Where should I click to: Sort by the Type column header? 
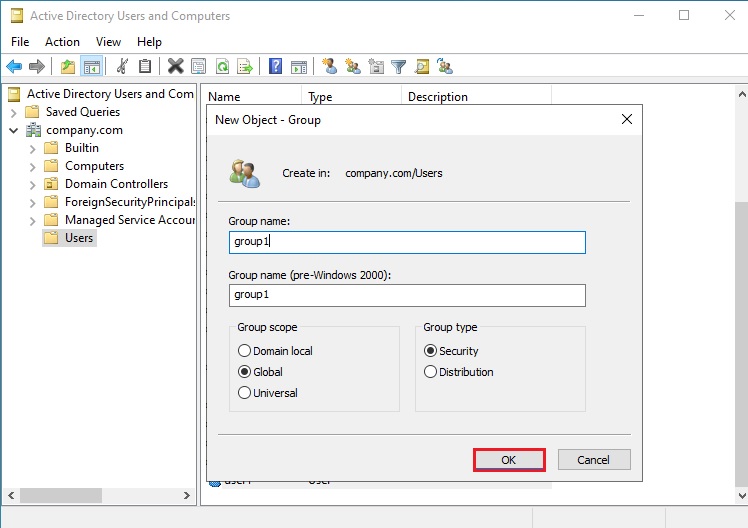click(352, 96)
